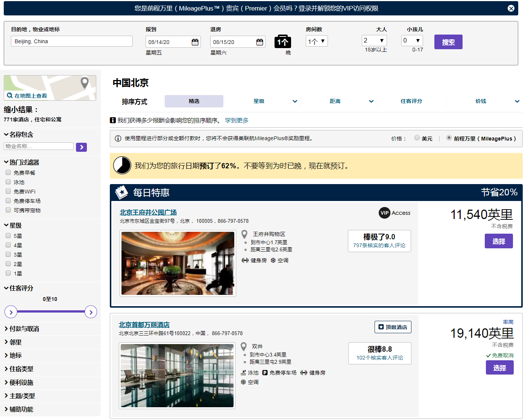Image resolution: width=525 pixels, height=420 pixels.
Task: Submit property name with arrow button
Action: [x=81, y=147]
